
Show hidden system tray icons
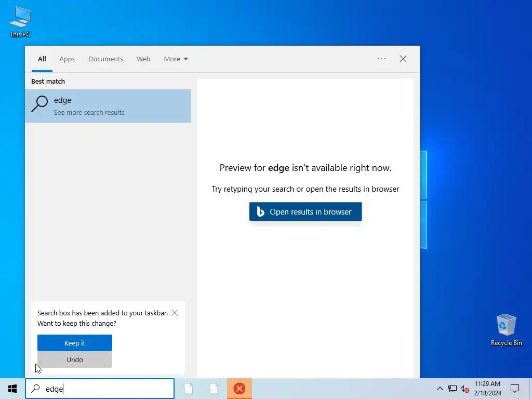[440, 389]
